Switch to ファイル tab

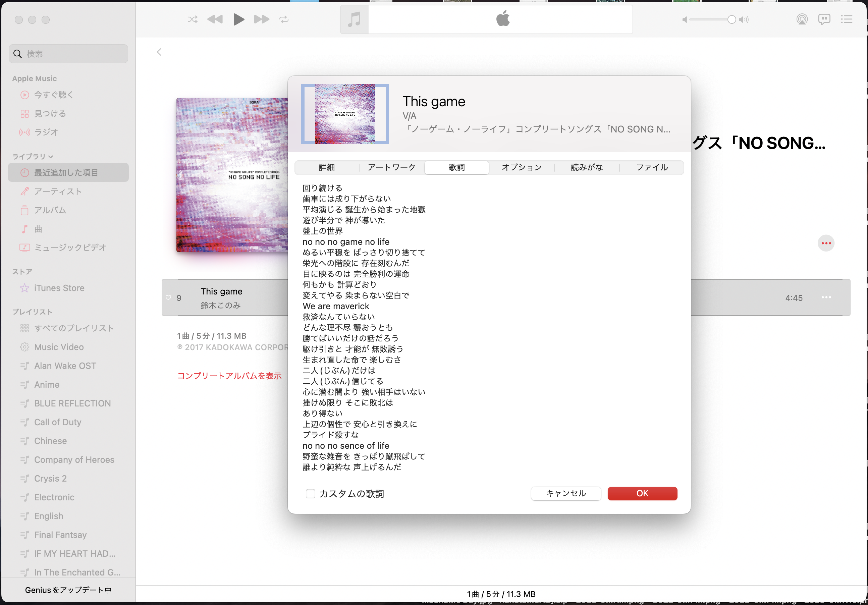(x=652, y=167)
